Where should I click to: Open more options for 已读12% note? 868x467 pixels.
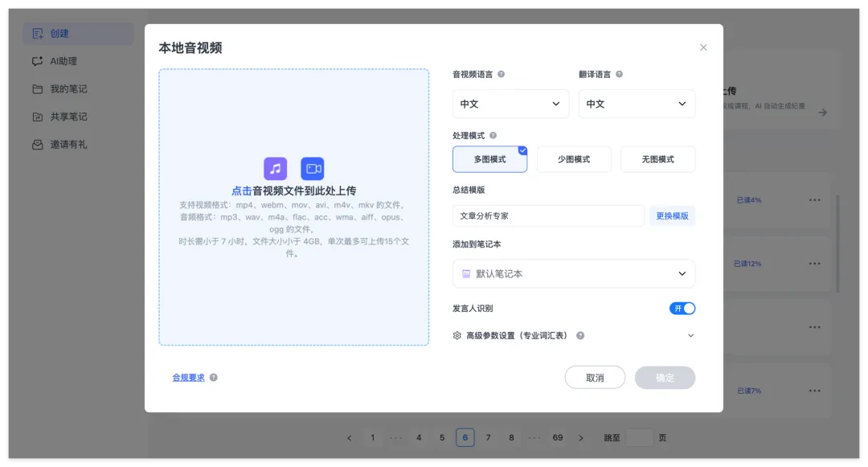pyautogui.click(x=814, y=264)
